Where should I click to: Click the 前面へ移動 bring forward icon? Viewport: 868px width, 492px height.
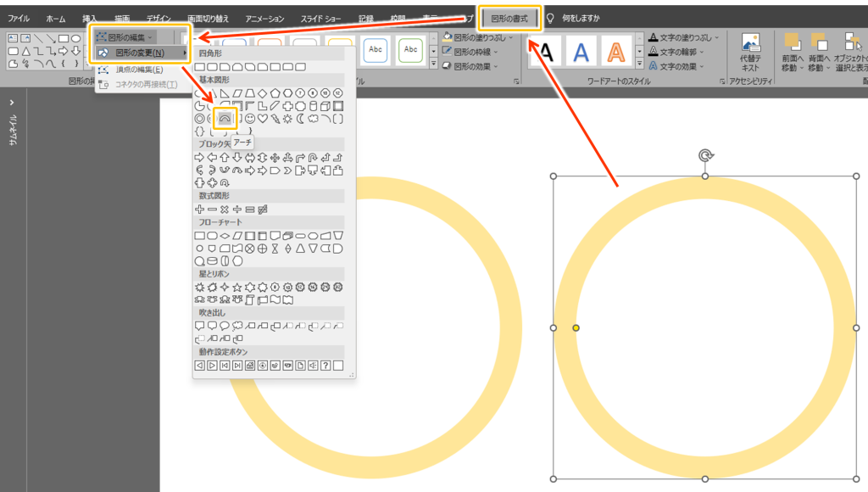[792, 53]
